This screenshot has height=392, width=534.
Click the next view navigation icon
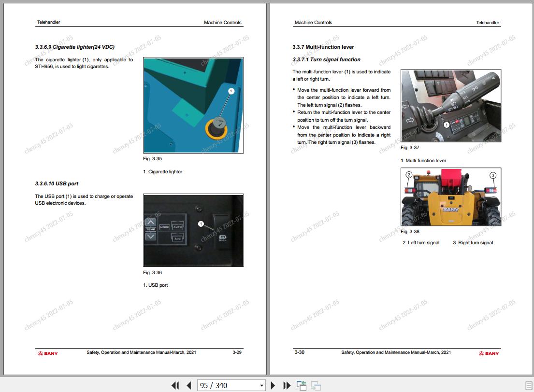click(x=316, y=386)
